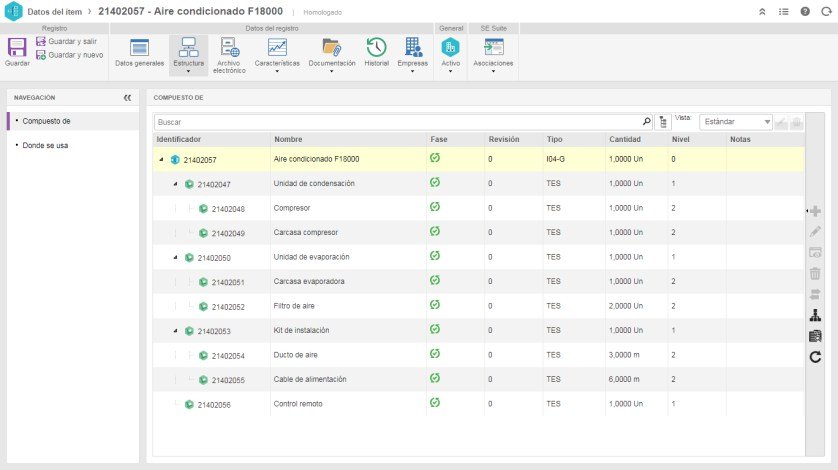This screenshot has height=470, width=838.
Task: Open the Vista Estándar dropdown
Action: [x=736, y=122]
